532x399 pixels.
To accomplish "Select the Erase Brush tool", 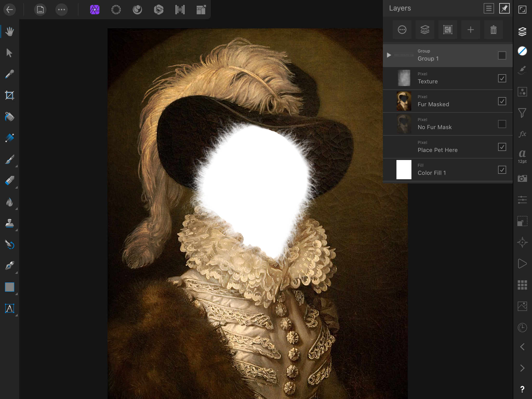I will point(10,181).
